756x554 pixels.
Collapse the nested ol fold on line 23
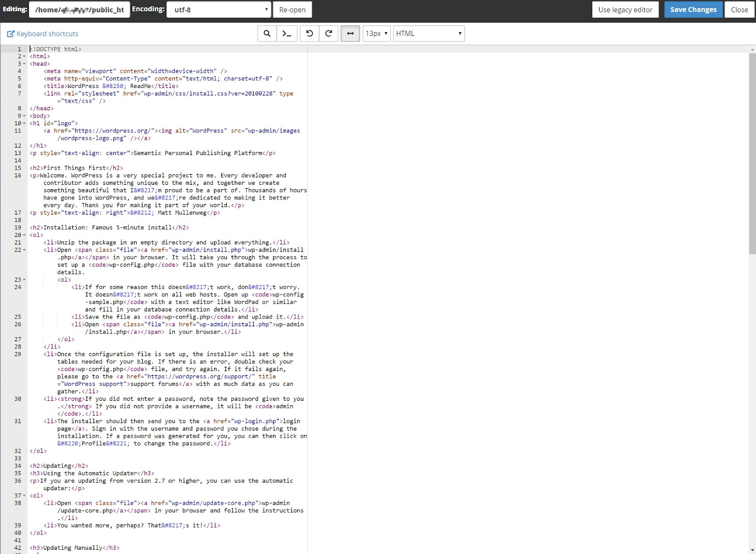click(25, 280)
